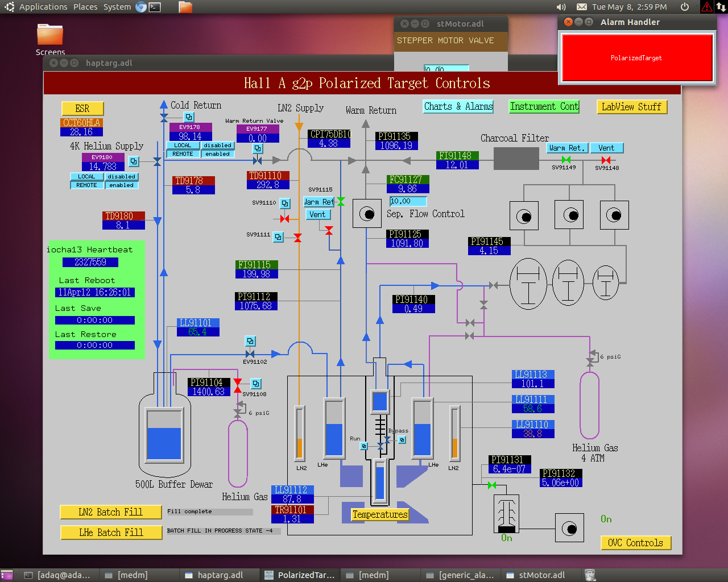Set EV9180 to LOCAL

[x=86, y=177]
